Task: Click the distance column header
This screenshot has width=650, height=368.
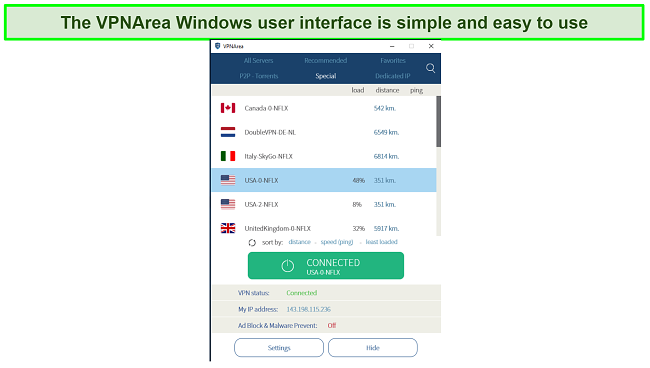Action: click(387, 90)
